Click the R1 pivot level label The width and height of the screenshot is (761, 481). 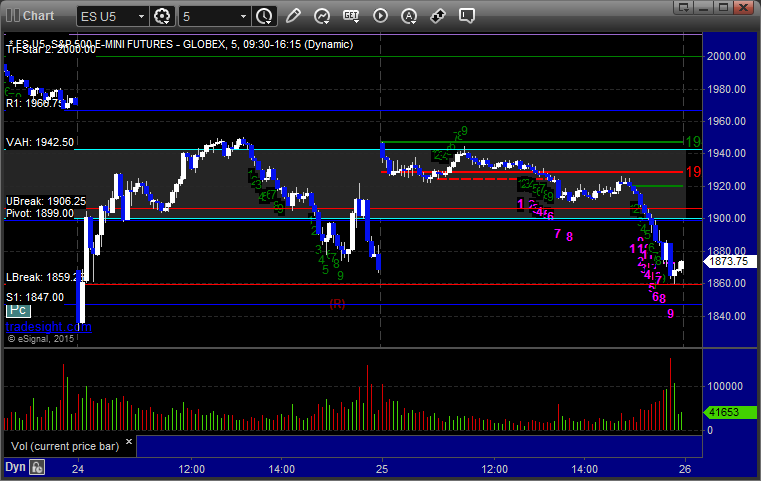click(x=34, y=103)
